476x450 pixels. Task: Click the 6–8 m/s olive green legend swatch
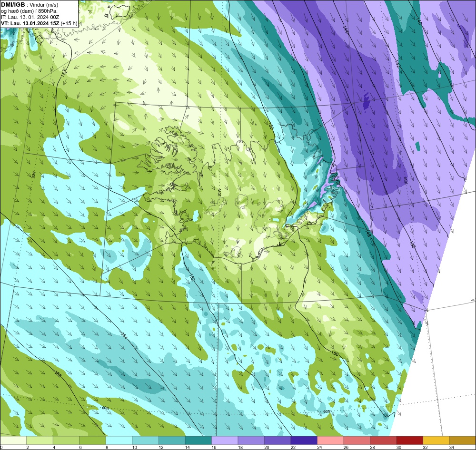point(93,440)
